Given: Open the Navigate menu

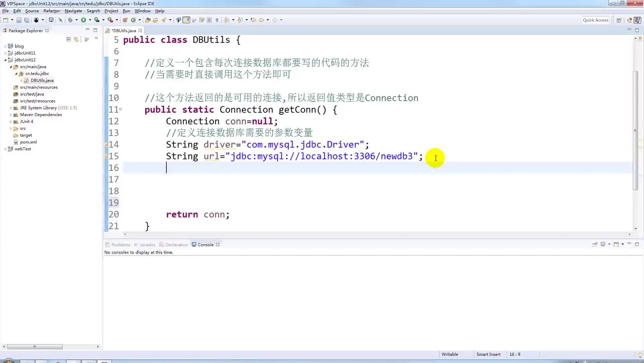Looking at the screenshot, I should click(73, 11).
